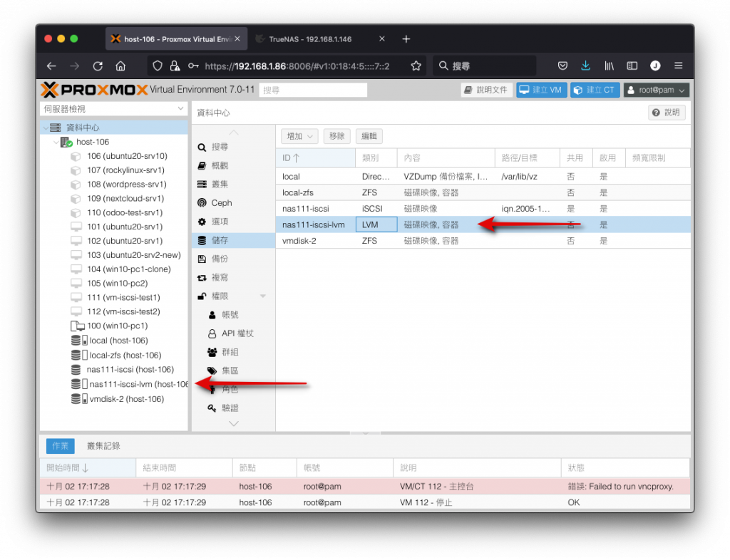Collapse the 權限 permissions submenu arrow
The height and width of the screenshot is (560, 730).
pos(262,296)
